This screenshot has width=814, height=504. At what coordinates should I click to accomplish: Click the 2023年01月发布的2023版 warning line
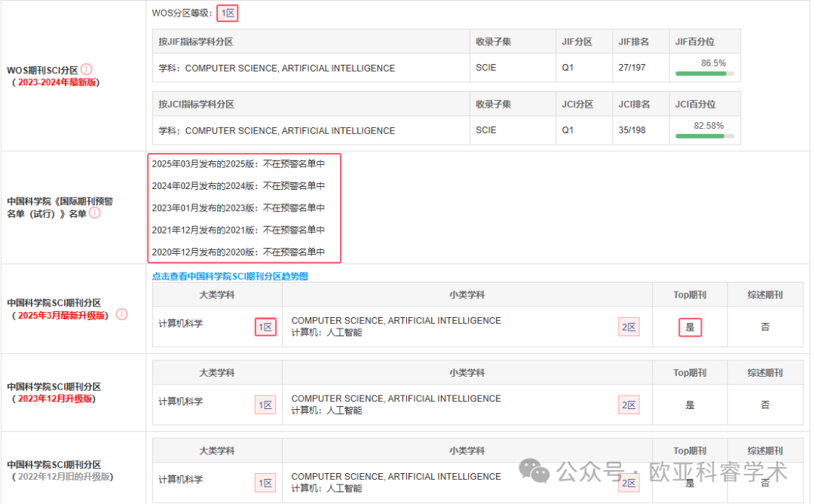tap(238, 208)
